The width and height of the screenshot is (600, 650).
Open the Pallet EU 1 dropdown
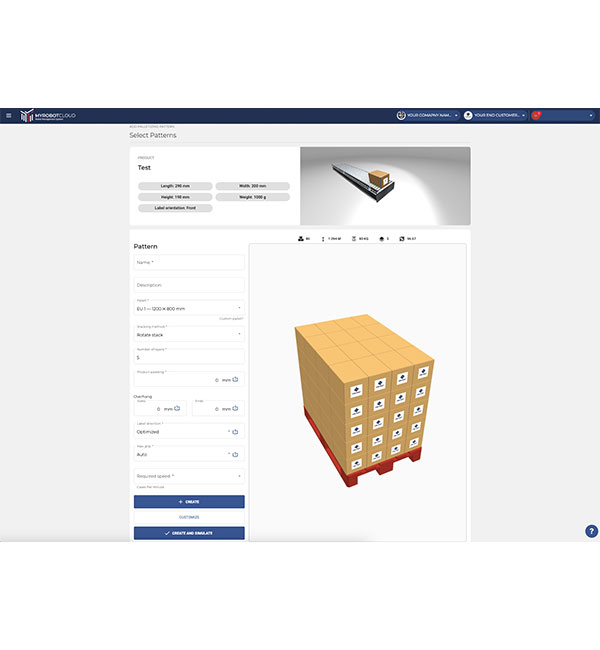click(189, 308)
